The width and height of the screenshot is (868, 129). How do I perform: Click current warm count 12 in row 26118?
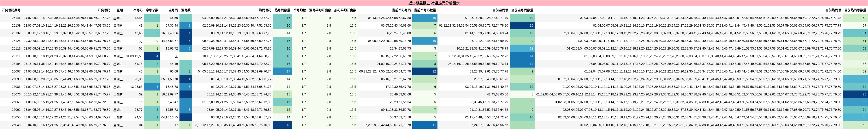522,49
